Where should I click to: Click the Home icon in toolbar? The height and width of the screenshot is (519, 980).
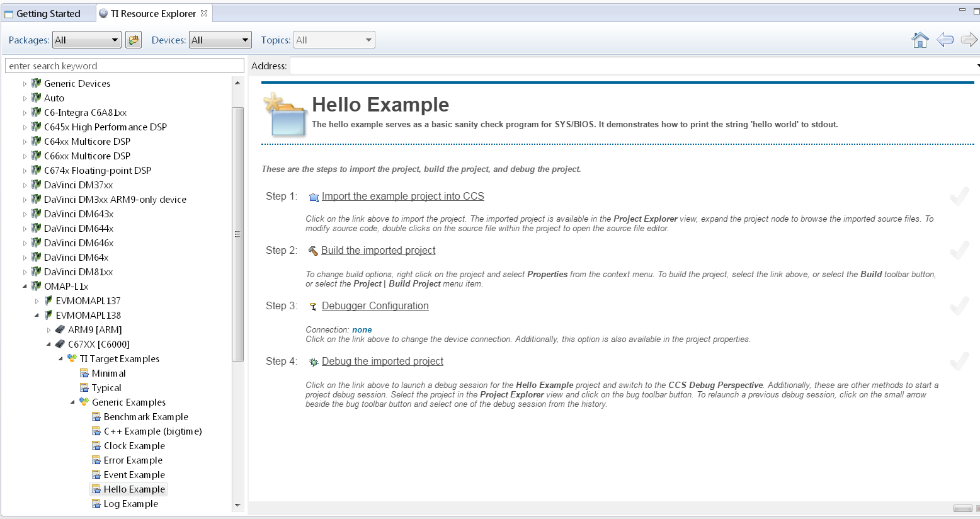[920, 40]
